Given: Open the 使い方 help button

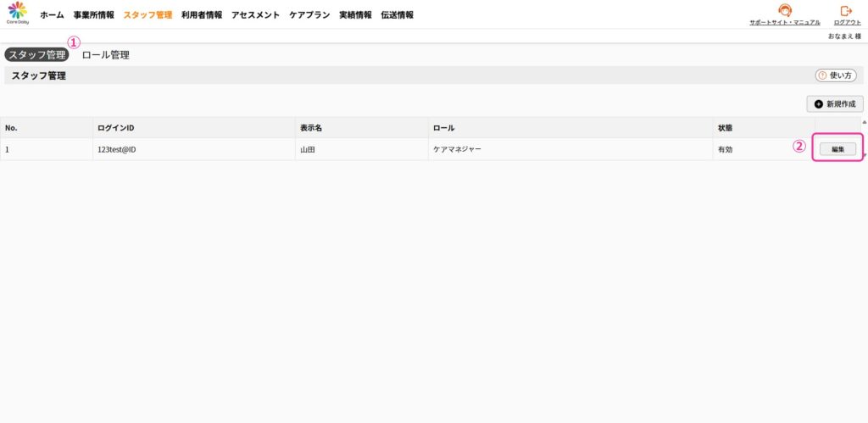Looking at the screenshot, I should pos(835,75).
